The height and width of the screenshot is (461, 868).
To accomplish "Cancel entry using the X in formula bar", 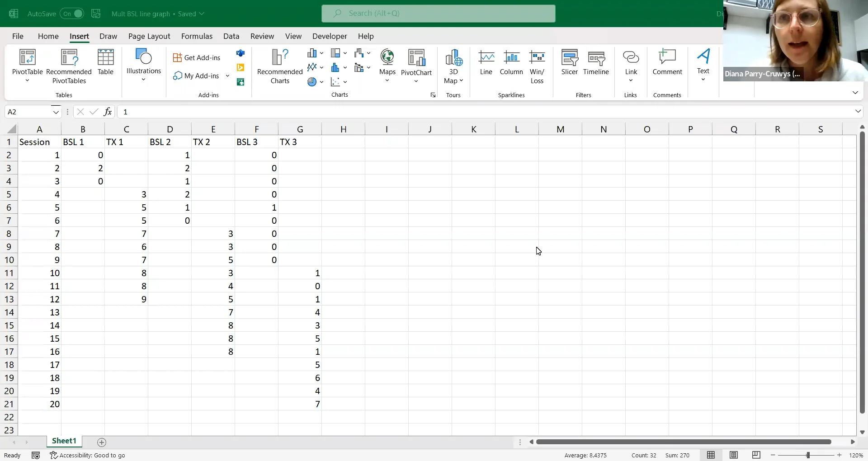I will 80,112.
